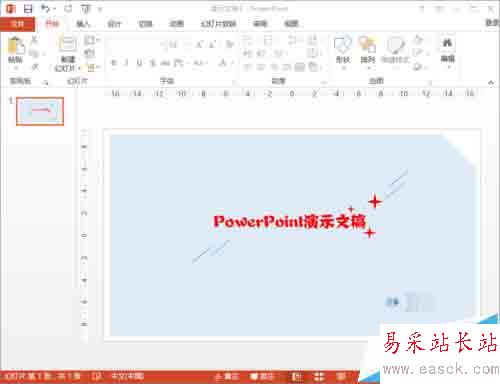Cut the selection with the scissors icon
Image resolution: width=500 pixels, height=384 pixels.
click(x=34, y=40)
